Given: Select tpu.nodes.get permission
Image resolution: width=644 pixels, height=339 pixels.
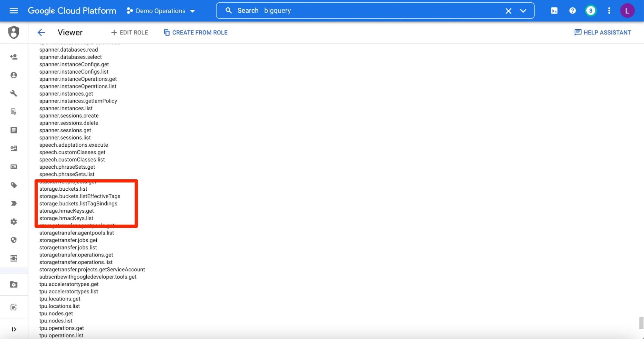Looking at the screenshot, I should pyautogui.click(x=56, y=314).
